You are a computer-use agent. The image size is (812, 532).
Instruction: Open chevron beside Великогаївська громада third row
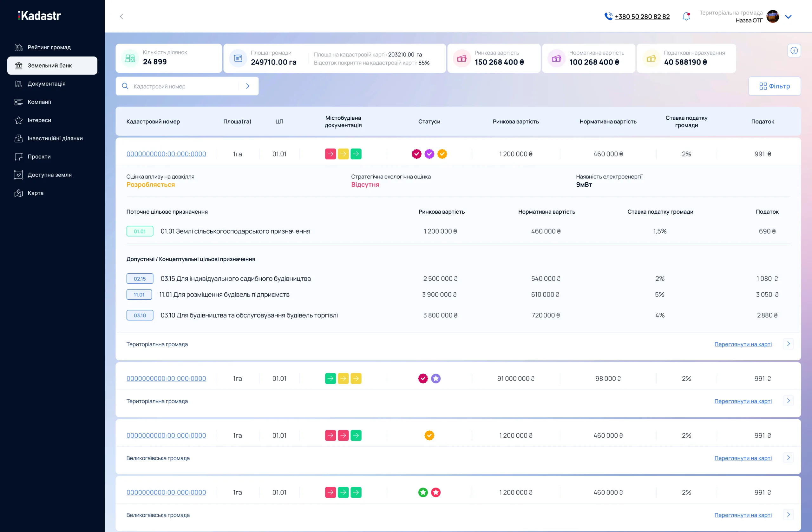click(788, 457)
